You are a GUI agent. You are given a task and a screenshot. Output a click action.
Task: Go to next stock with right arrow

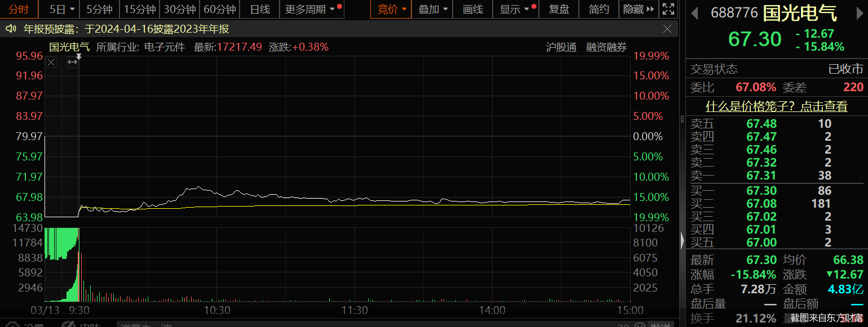859,12
